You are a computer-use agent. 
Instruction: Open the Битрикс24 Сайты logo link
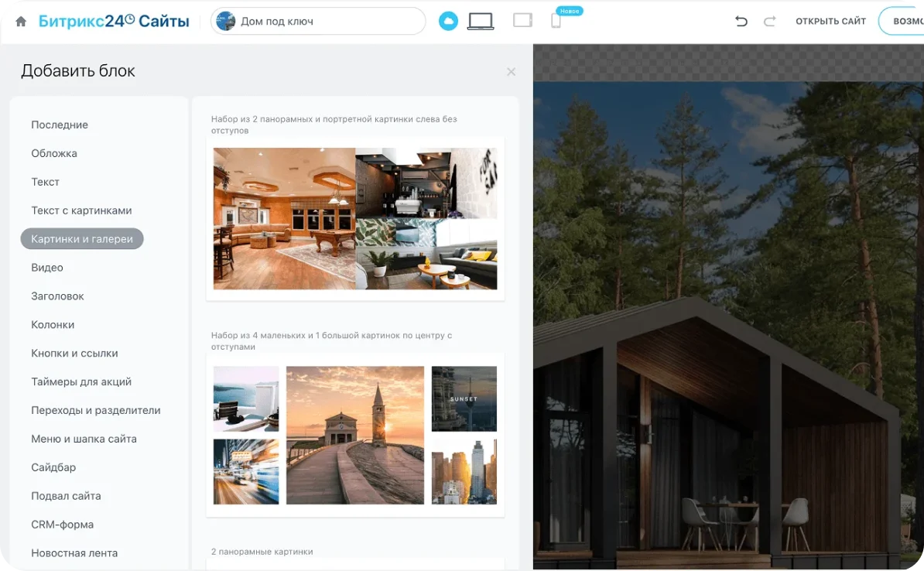(114, 21)
